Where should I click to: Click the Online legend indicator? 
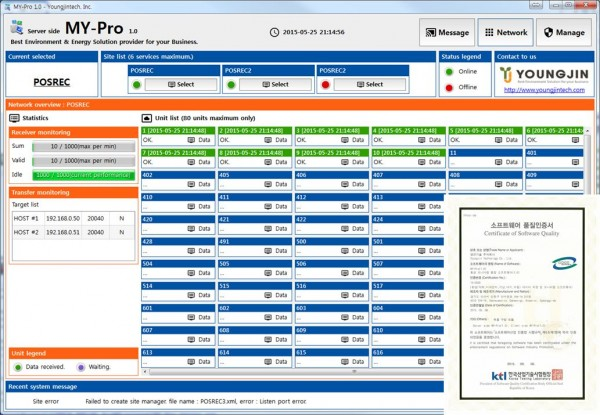(x=449, y=72)
